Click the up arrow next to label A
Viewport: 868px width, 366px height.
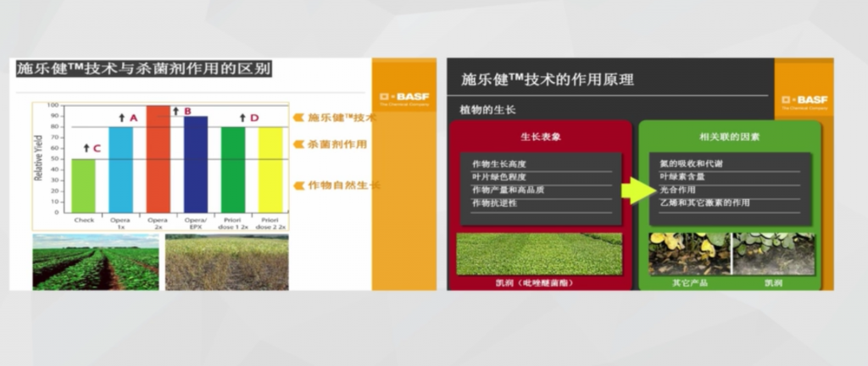pyautogui.click(x=121, y=118)
